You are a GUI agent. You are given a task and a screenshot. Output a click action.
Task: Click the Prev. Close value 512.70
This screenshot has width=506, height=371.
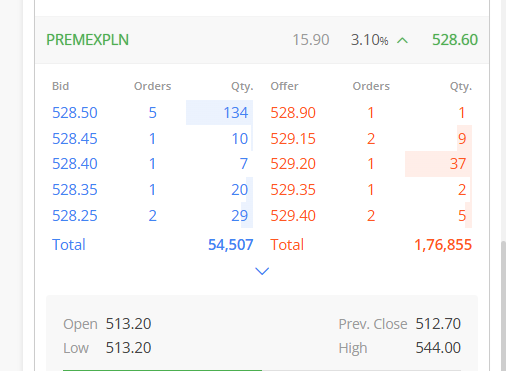point(438,324)
